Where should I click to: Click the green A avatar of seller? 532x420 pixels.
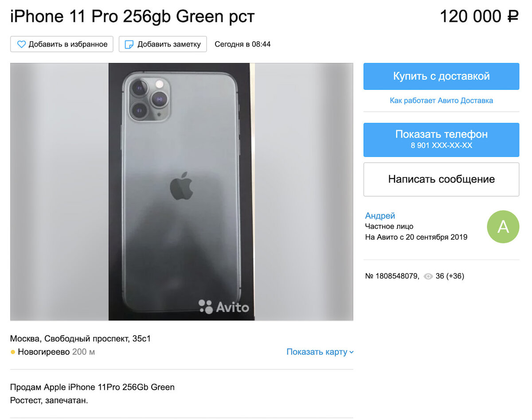pyautogui.click(x=503, y=227)
